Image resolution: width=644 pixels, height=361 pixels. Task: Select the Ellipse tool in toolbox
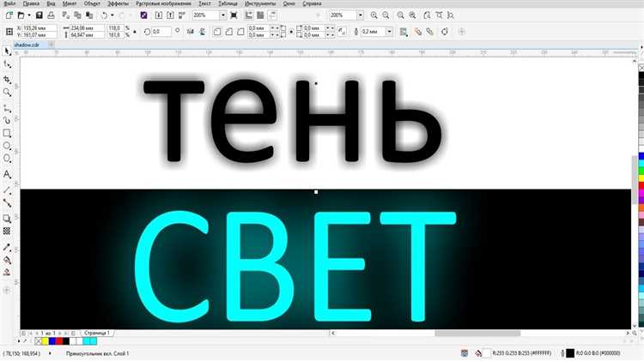(x=7, y=146)
